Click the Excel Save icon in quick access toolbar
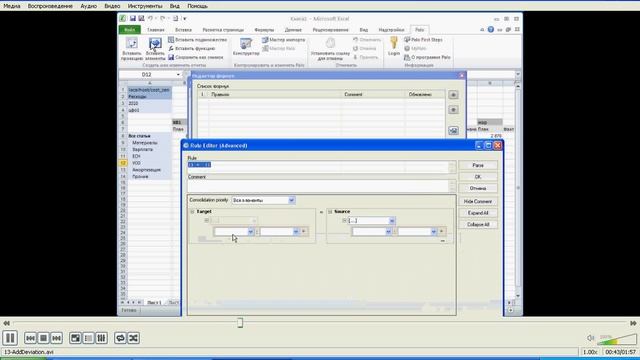640x360 pixels. 133,18
